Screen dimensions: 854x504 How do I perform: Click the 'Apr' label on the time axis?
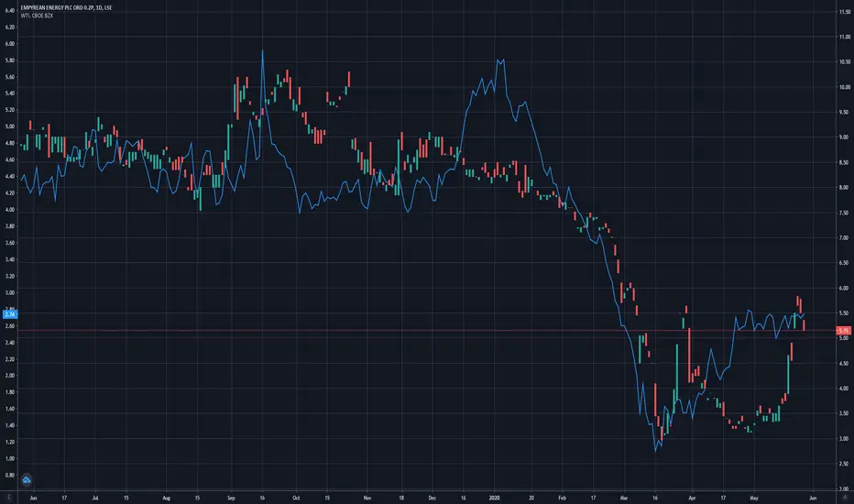click(692, 498)
